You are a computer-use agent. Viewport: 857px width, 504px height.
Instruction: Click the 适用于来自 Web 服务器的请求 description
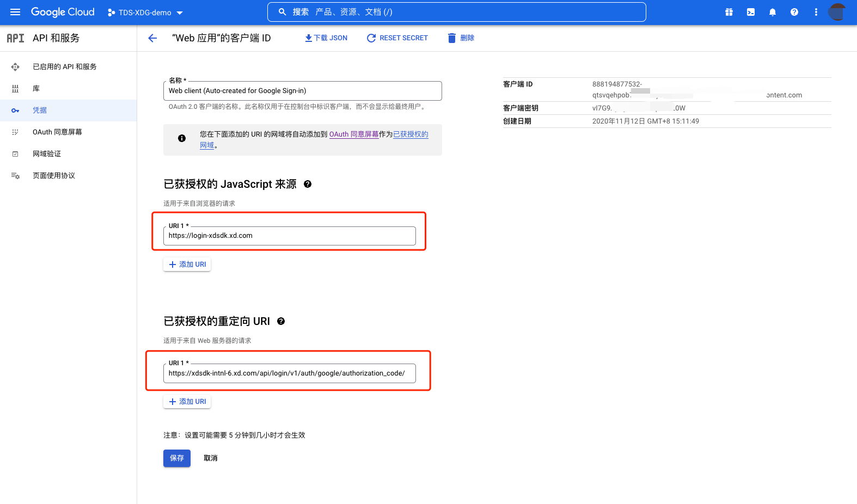pyautogui.click(x=207, y=341)
